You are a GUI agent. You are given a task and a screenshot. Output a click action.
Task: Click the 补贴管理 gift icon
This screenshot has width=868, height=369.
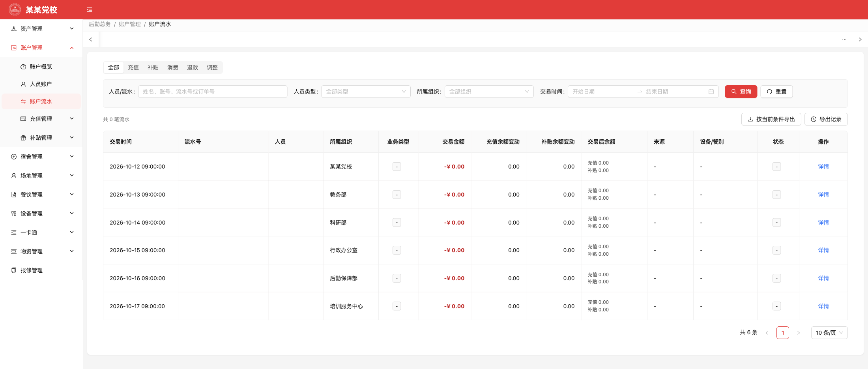point(23,138)
